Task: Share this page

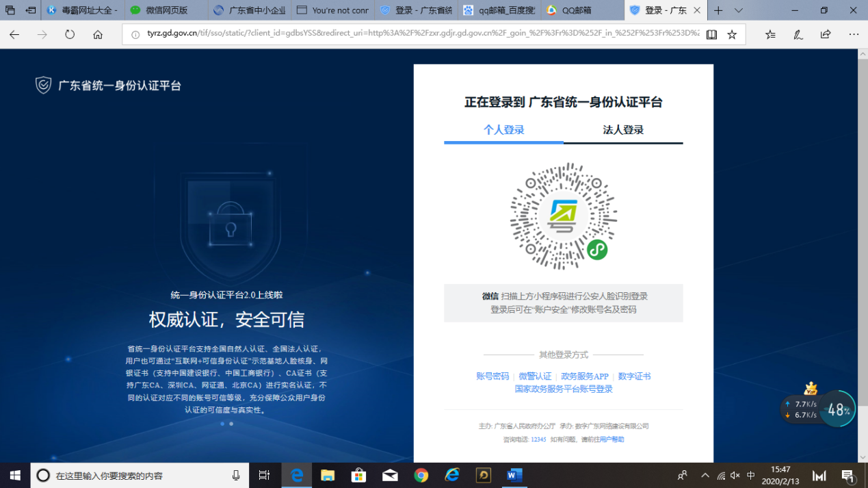Action: click(826, 35)
